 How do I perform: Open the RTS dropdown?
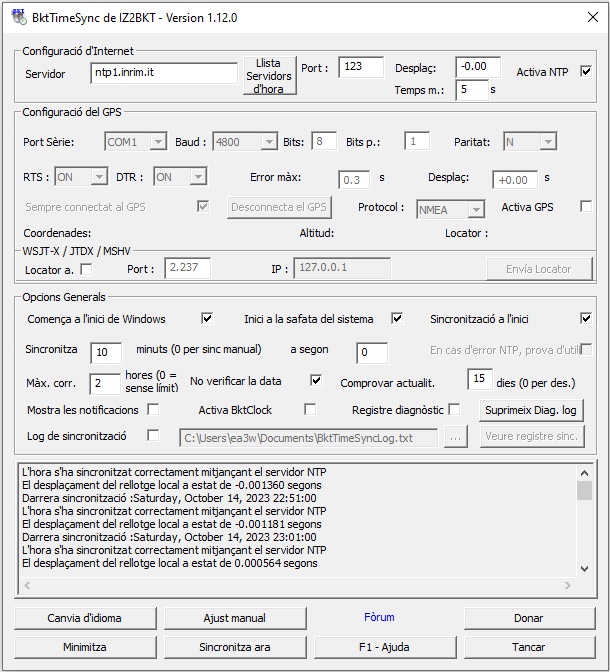[x=99, y=177]
